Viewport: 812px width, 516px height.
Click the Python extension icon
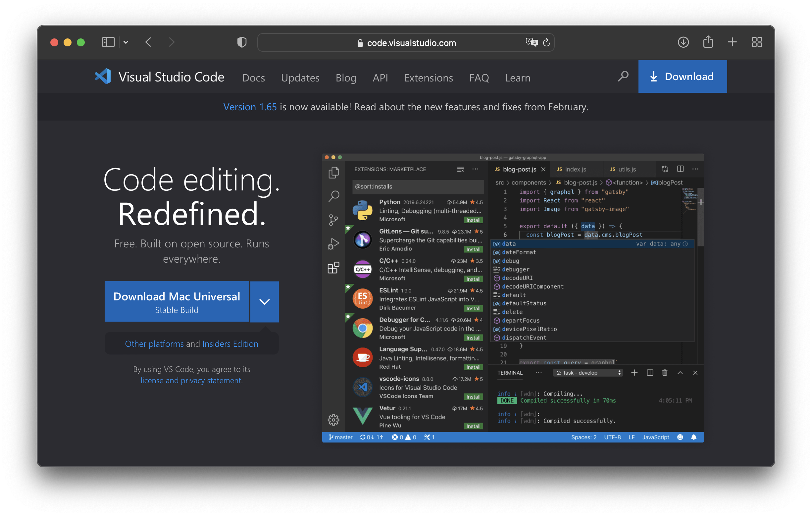pyautogui.click(x=363, y=210)
